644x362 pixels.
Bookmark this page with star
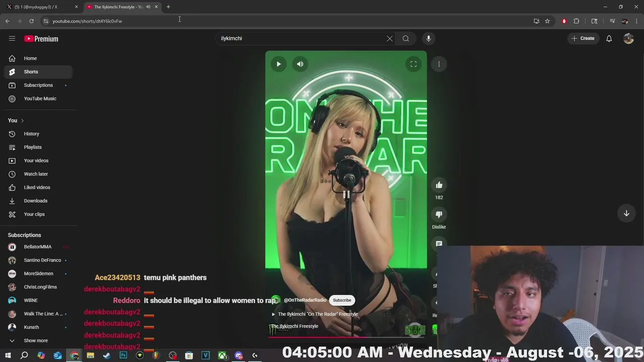[547, 21]
